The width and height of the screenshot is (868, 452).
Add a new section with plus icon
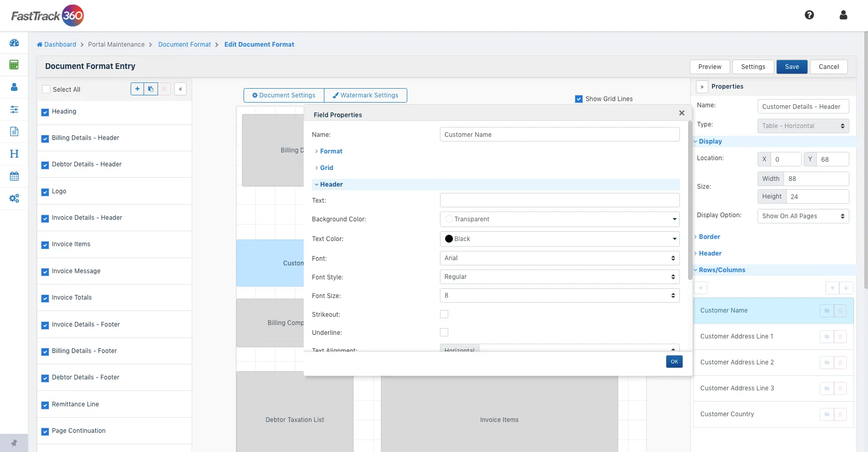click(137, 89)
